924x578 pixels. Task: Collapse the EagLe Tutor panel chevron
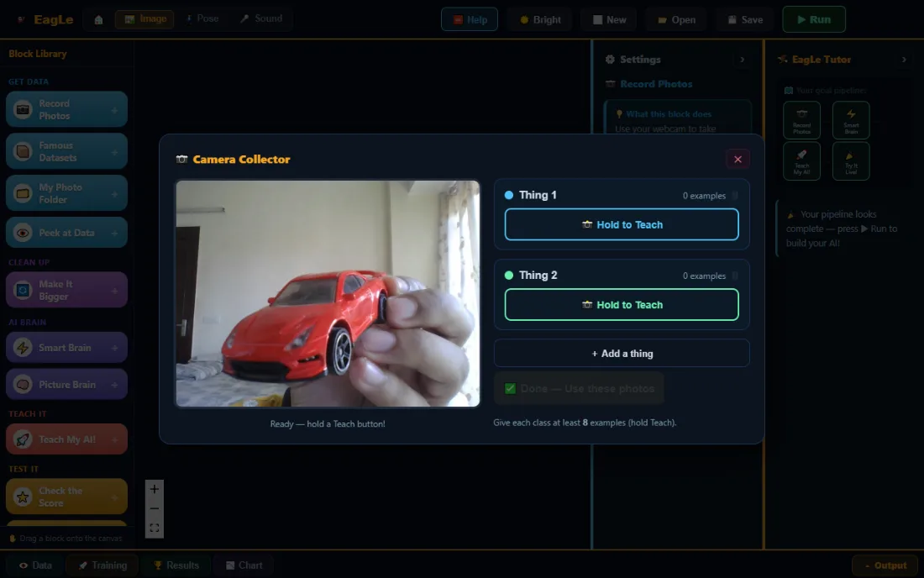point(903,60)
